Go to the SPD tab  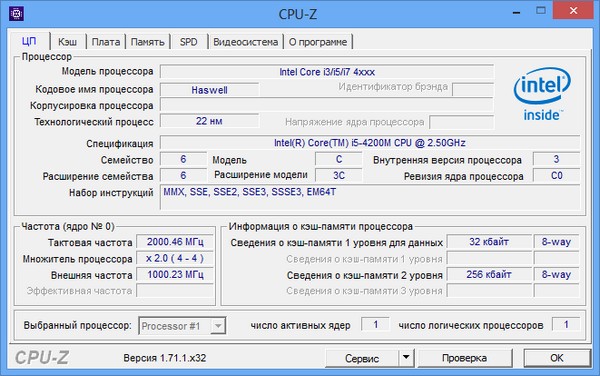pyautogui.click(x=189, y=42)
